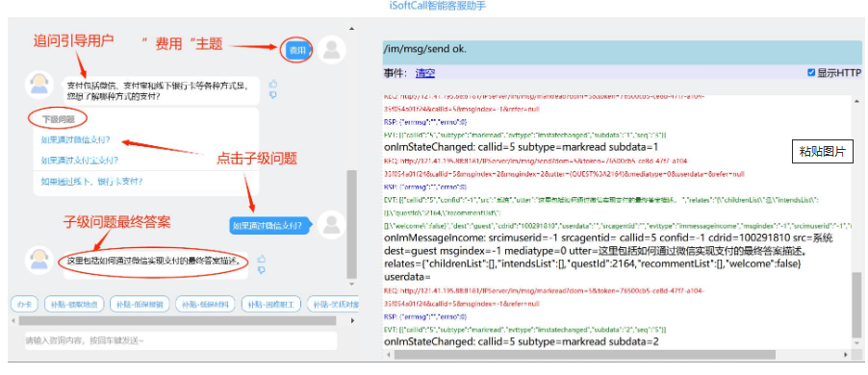Screen dimensions: 868x375
Task: Select sub-question 如果通过微信支付?
Action: click(75, 139)
